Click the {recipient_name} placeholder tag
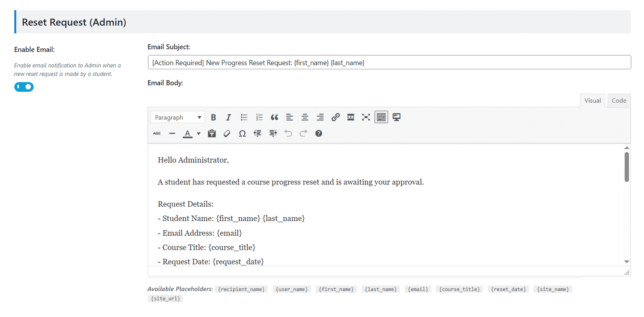 241,289
